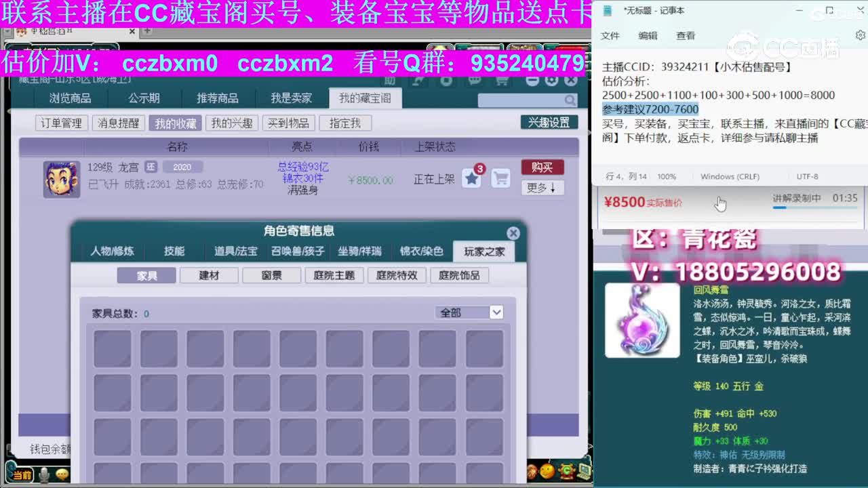Click the search magnifier icon

click(x=570, y=100)
